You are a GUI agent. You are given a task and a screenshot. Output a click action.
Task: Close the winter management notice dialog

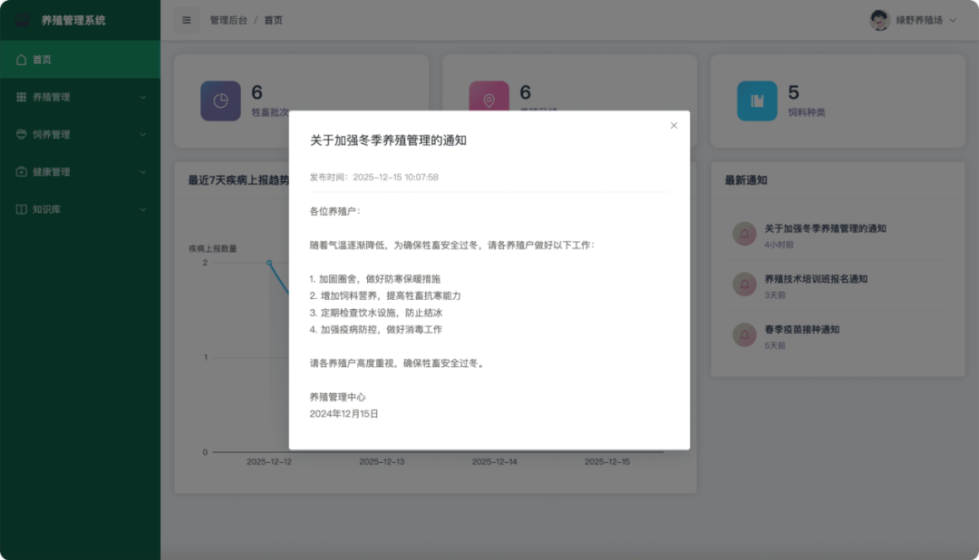pos(674,125)
